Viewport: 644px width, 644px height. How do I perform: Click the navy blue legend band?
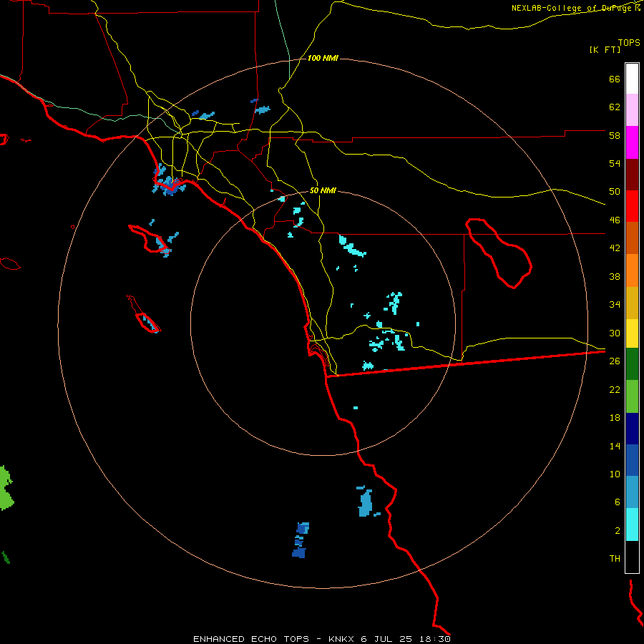(x=632, y=429)
